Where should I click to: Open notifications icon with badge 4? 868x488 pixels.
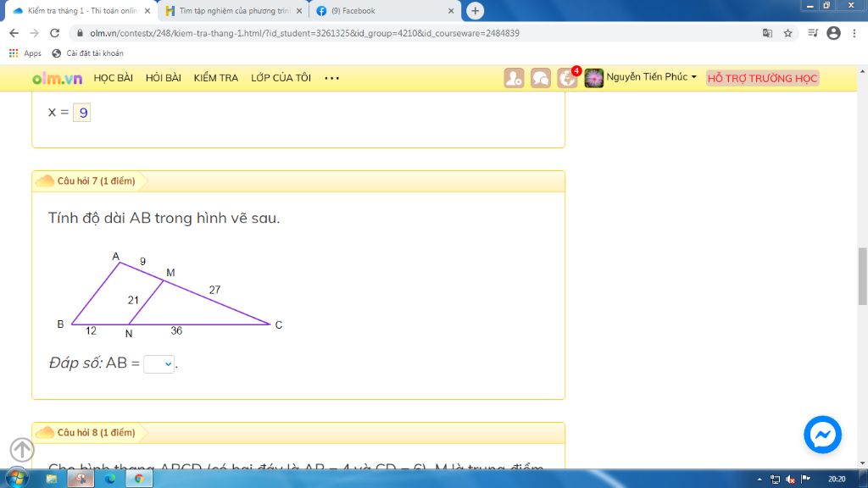pyautogui.click(x=567, y=78)
